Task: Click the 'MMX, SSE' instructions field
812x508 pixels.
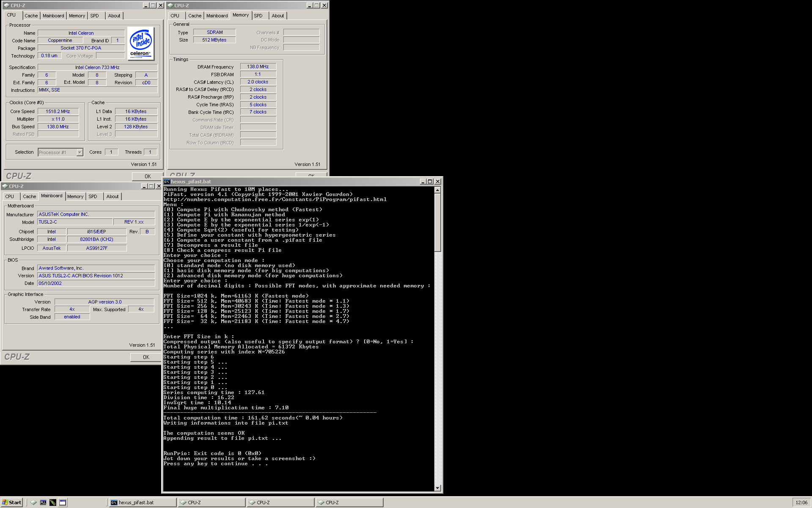Action: coord(97,90)
